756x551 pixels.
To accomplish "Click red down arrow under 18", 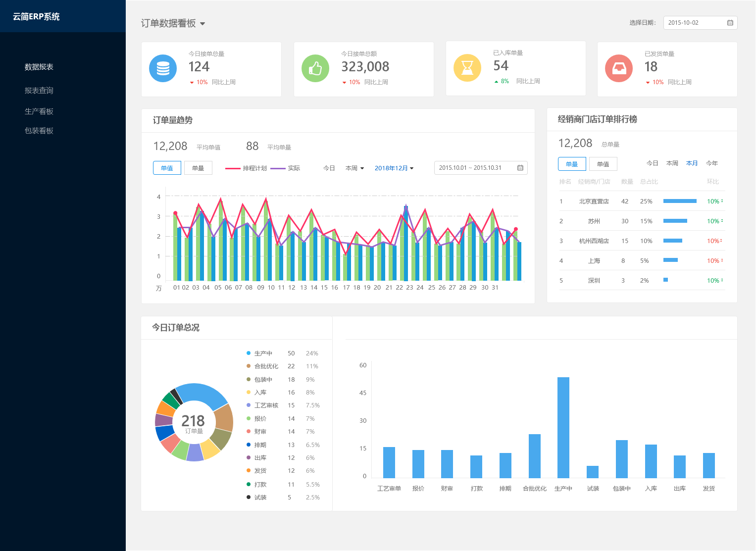I will coord(648,83).
